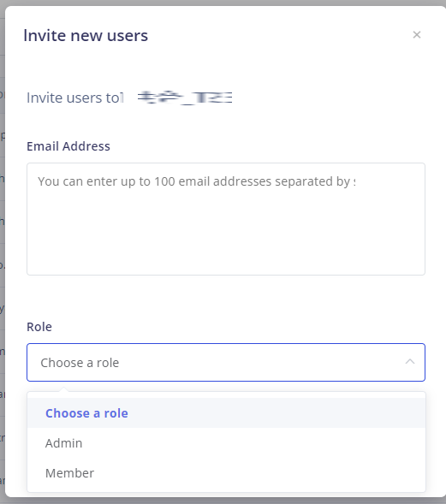Select the Admin role option
This screenshot has width=446, height=504.
point(226,443)
